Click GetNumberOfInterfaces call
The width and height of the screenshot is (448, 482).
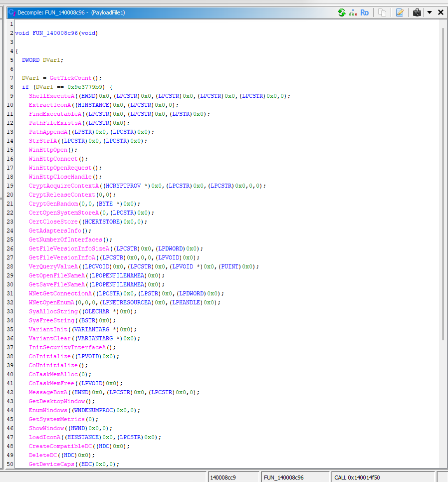click(x=65, y=240)
